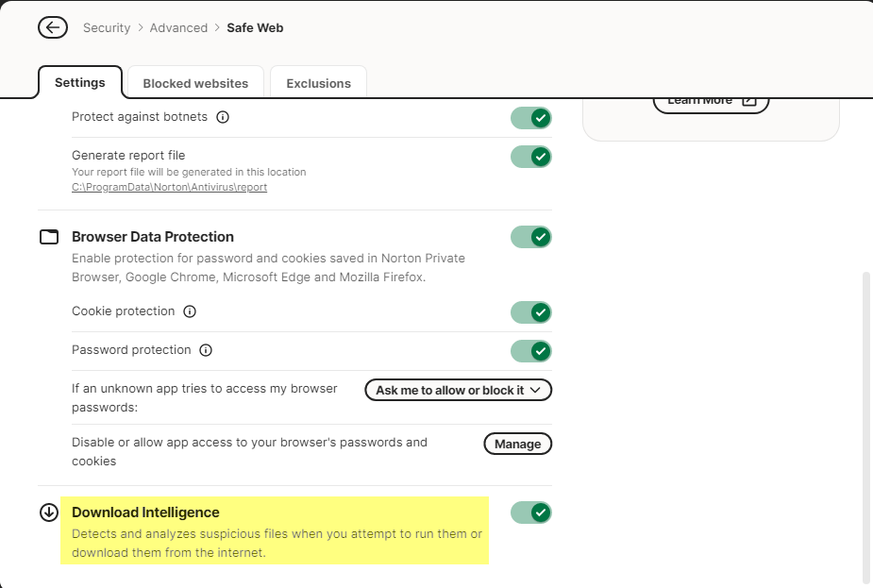Open the Ask me to allow or block it dropdown
Image resolution: width=873 pixels, height=588 pixels.
(x=458, y=390)
